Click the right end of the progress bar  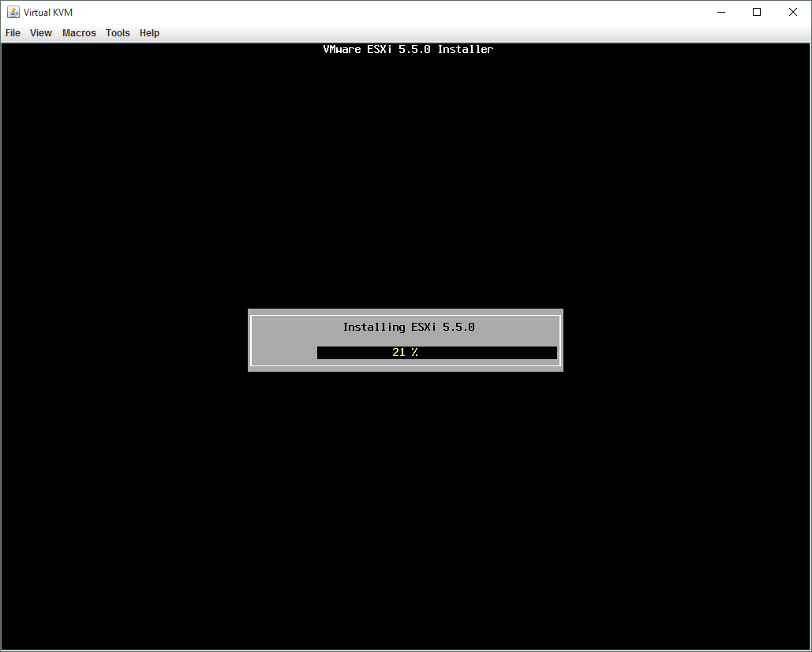[x=551, y=353]
